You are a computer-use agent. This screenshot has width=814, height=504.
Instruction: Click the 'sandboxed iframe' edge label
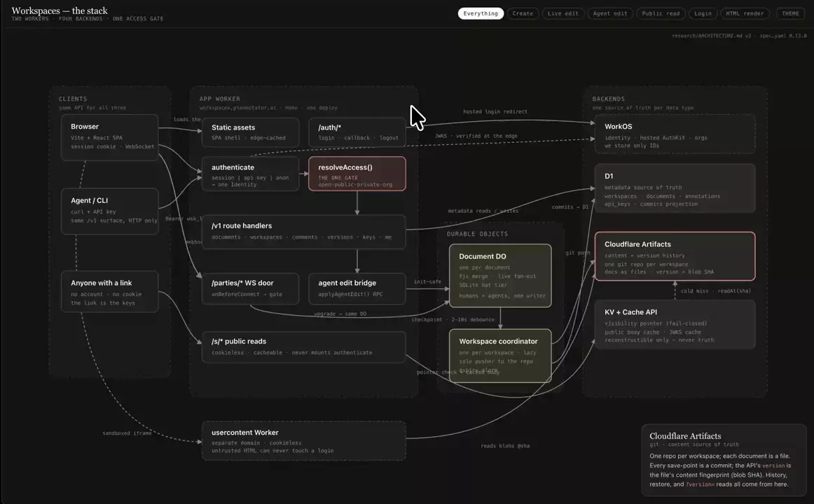tap(127, 433)
